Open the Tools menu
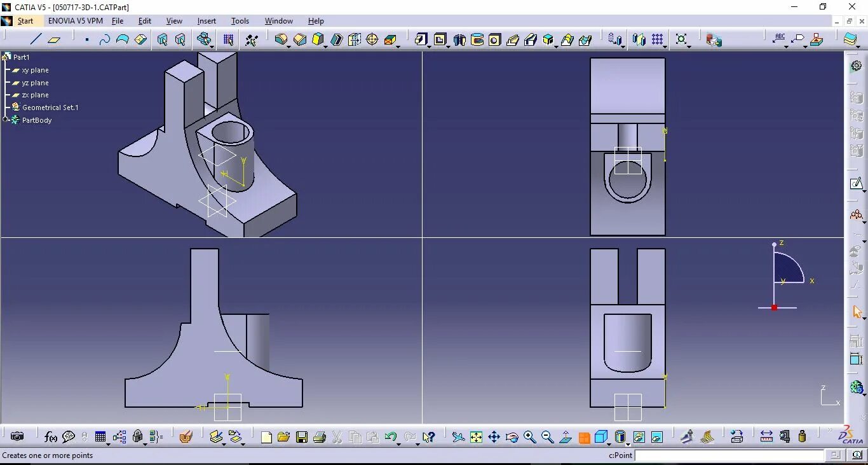The image size is (868, 465). tap(240, 21)
